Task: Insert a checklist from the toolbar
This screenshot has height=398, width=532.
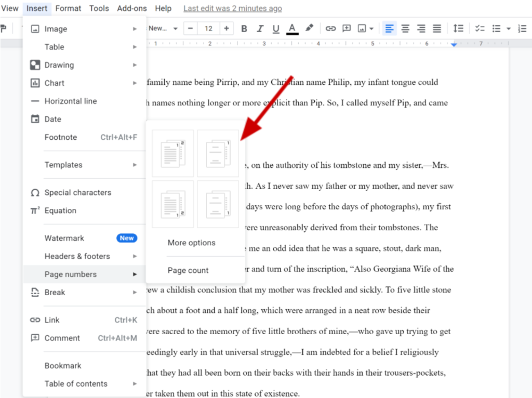Action: pyautogui.click(x=480, y=29)
